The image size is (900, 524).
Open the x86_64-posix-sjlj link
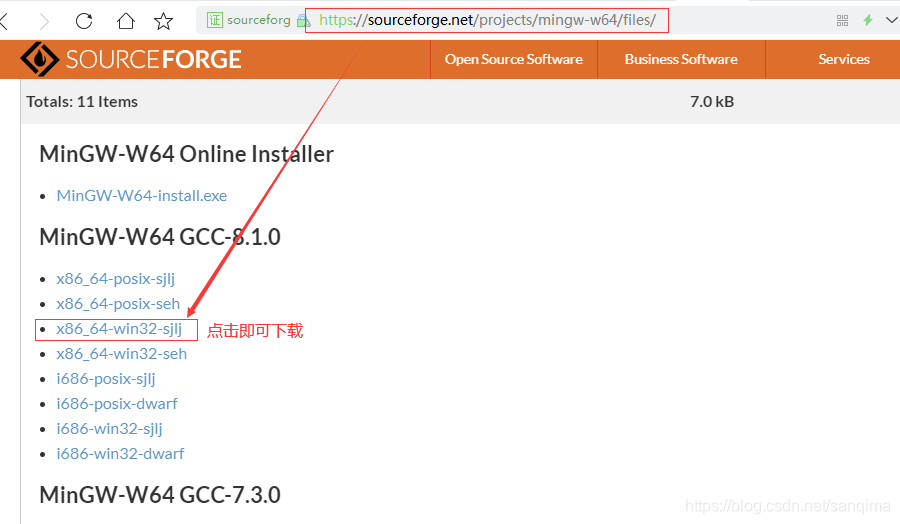pos(115,279)
